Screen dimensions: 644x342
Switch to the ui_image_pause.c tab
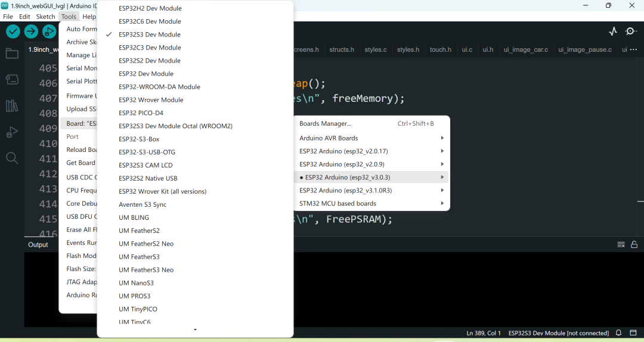coord(585,49)
